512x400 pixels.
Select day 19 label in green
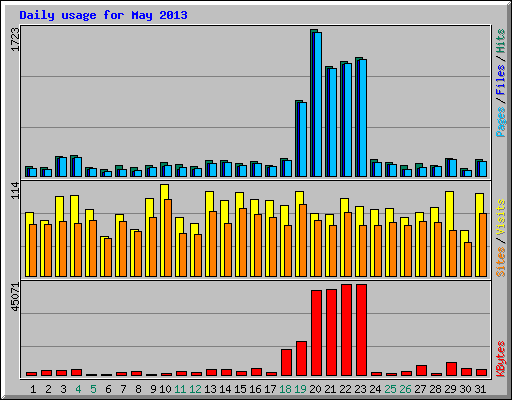pyautogui.click(x=300, y=389)
